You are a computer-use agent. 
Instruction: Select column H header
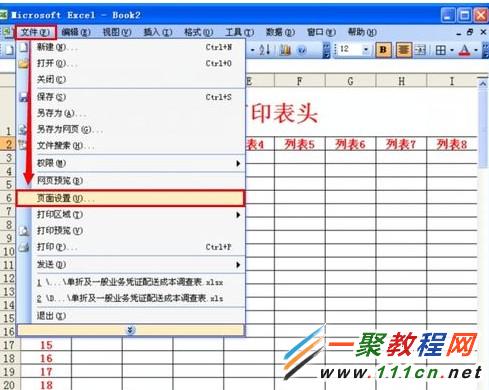coord(401,81)
